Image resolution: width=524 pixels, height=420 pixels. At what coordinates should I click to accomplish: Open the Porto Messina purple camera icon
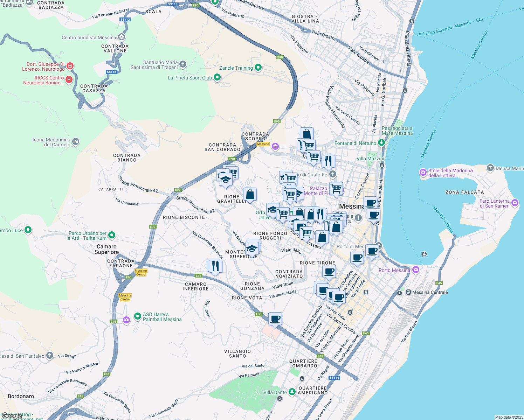[x=416, y=269]
